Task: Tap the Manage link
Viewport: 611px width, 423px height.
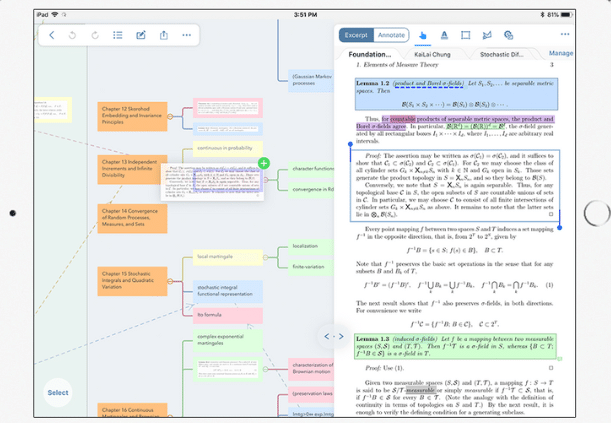Action: pyautogui.click(x=561, y=53)
